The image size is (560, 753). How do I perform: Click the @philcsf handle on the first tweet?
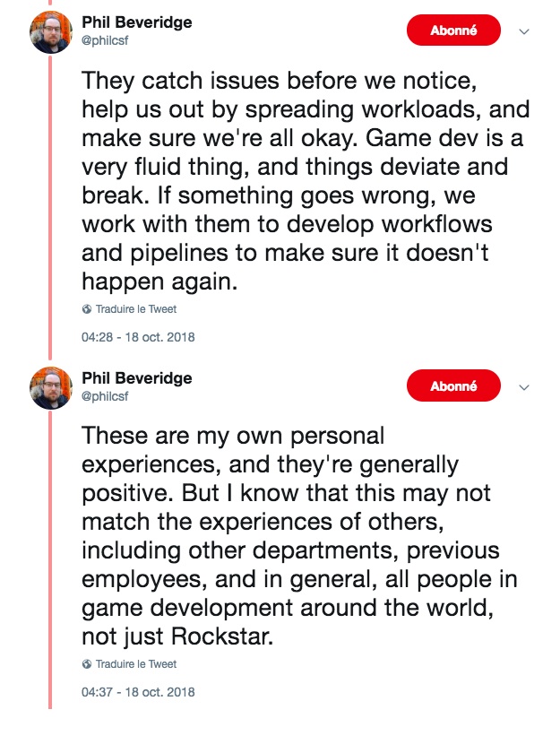click(x=107, y=39)
